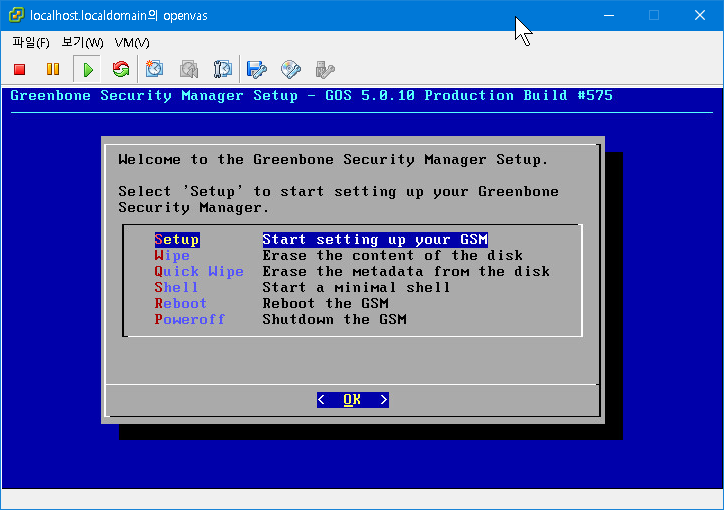Close the openvas console window

(700, 15)
